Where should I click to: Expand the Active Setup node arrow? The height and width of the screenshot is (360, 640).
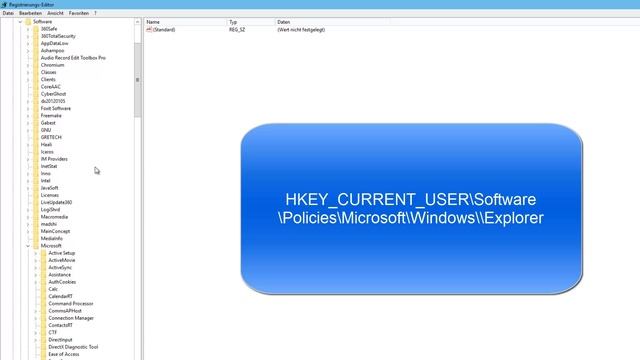pyautogui.click(x=36, y=253)
